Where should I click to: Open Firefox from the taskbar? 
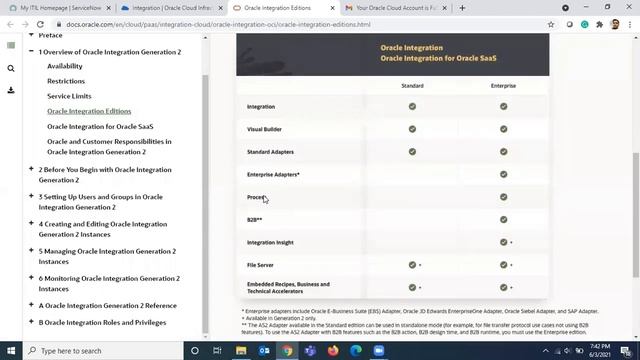tap(333, 351)
